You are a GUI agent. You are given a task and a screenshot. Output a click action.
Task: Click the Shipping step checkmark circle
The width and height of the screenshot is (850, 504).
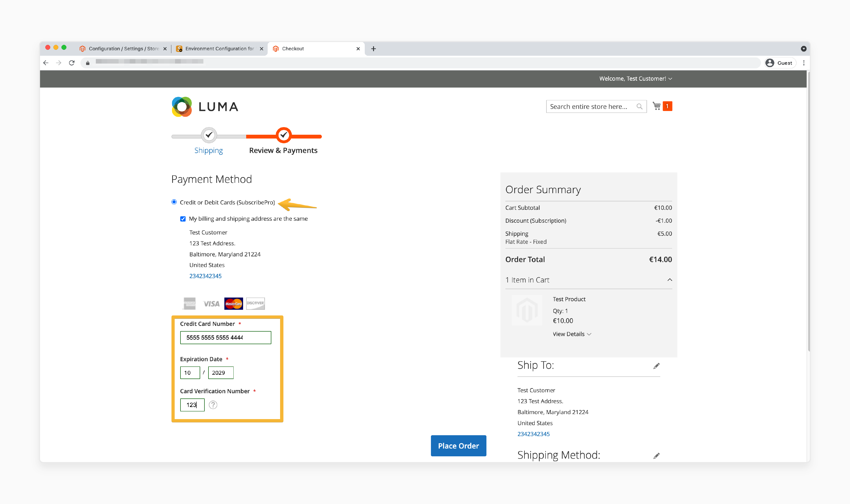pyautogui.click(x=209, y=135)
